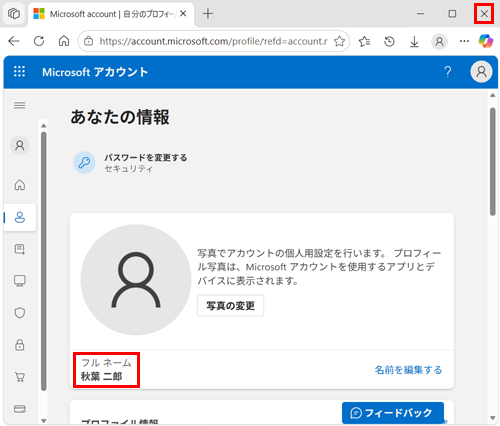The width and height of the screenshot is (500, 426).
Task: Open the Downloads panel
Action: pyautogui.click(x=414, y=42)
